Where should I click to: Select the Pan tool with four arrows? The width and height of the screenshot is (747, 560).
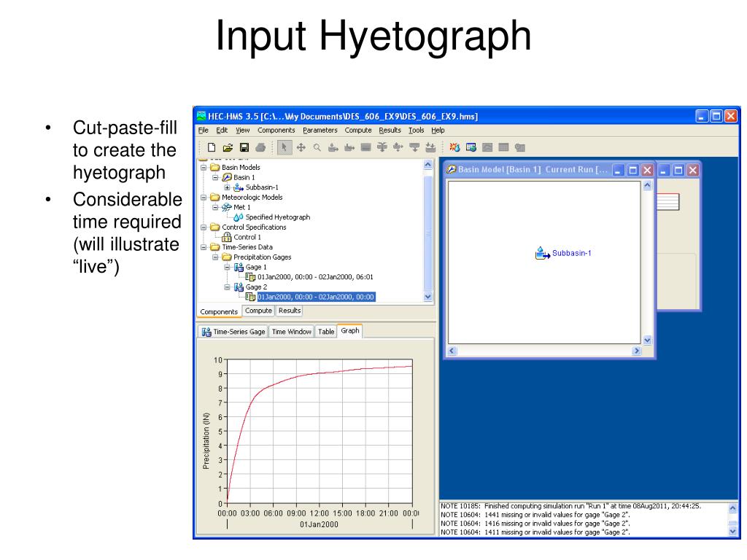[301, 147]
